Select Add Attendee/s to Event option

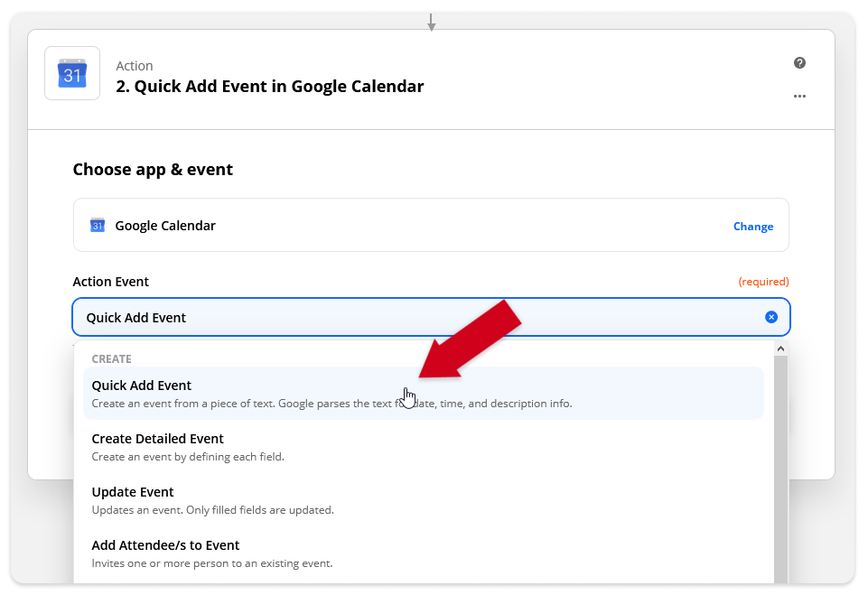coord(424,553)
